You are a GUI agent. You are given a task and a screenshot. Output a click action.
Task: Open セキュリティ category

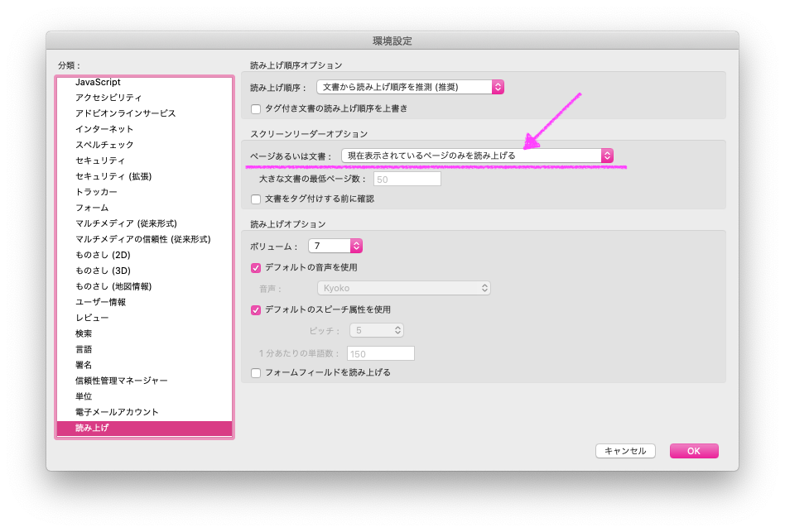coord(144,161)
